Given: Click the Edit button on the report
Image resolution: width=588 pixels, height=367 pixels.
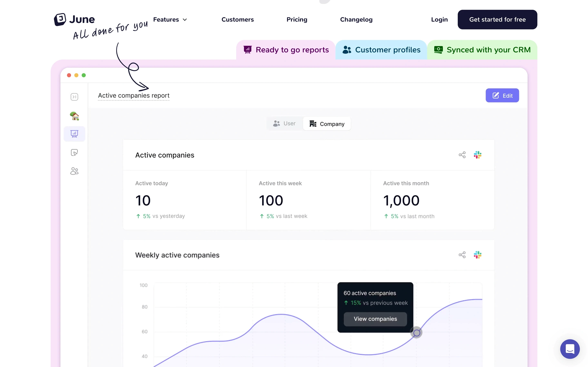Looking at the screenshot, I should pyautogui.click(x=502, y=95).
